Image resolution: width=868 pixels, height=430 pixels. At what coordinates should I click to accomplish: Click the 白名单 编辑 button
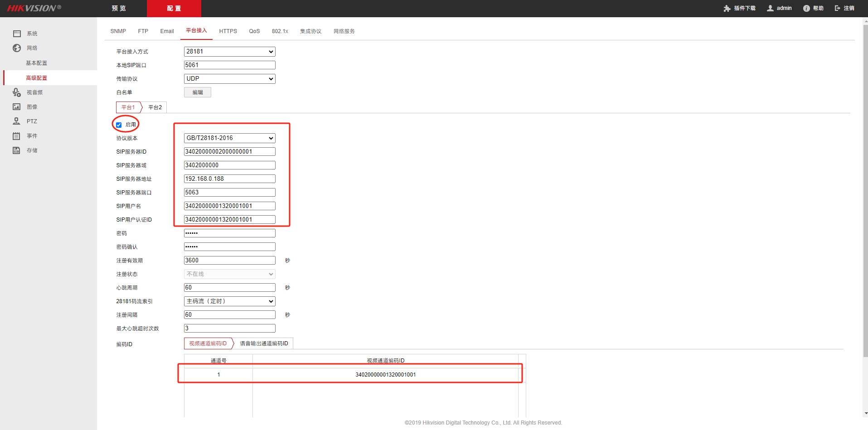point(198,92)
